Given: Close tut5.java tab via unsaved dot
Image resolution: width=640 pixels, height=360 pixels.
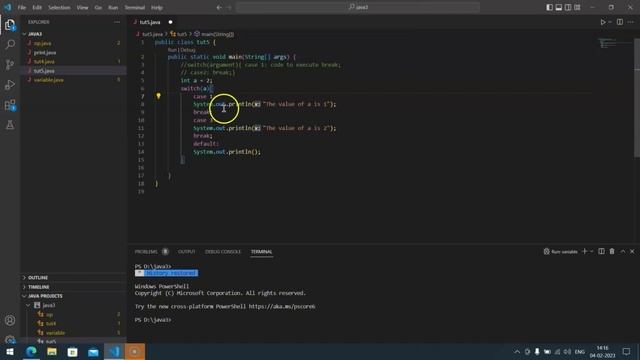Looking at the screenshot, I should click(170, 22).
